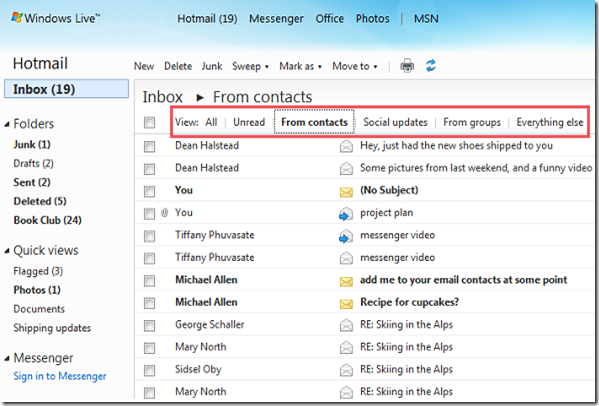This screenshot has width=599, height=406.
Task: Tick the select-all checkbox beside View
Action: point(149,123)
